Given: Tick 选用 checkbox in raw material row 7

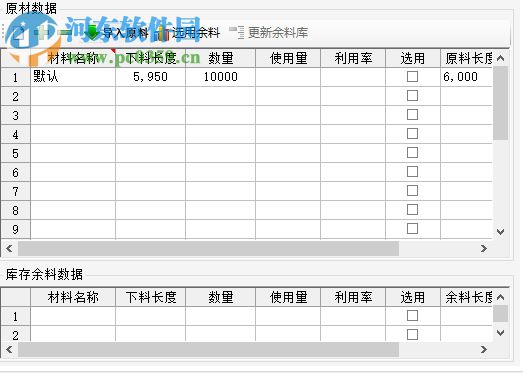Looking at the screenshot, I should tap(412, 191).
